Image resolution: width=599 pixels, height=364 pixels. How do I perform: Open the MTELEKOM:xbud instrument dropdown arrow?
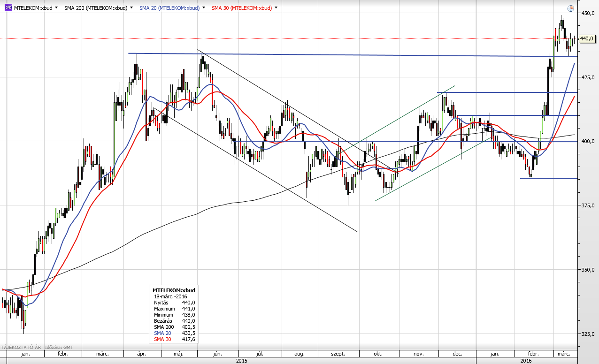point(56,8)
